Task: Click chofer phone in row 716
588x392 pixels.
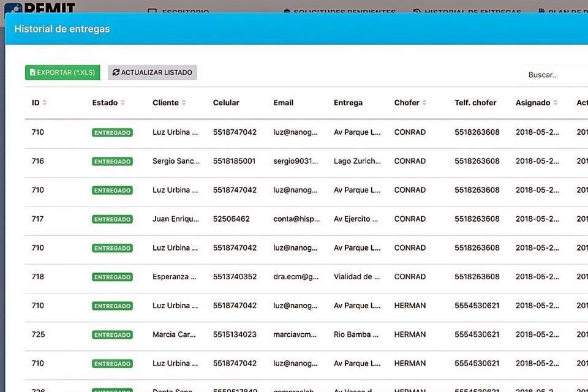Action: coord(477,161)
